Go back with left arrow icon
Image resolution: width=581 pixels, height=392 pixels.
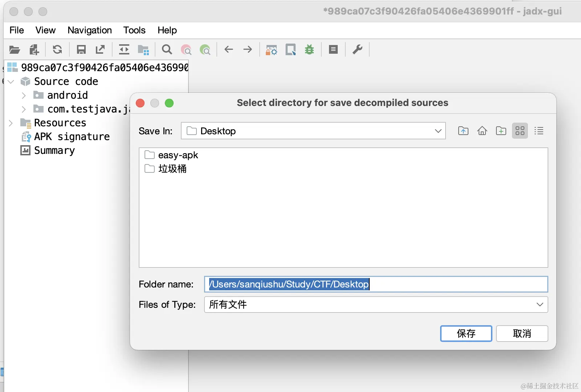click(x=229, y=49)
